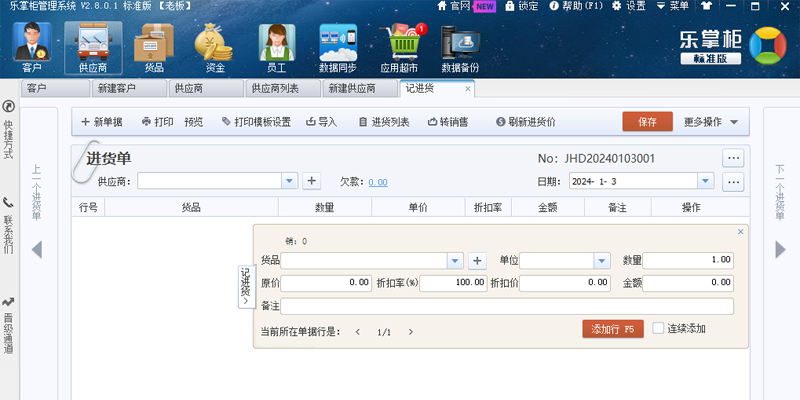800x400 pixels.
Task: Open the 客户 customer module icon
Action: (32, 48)
